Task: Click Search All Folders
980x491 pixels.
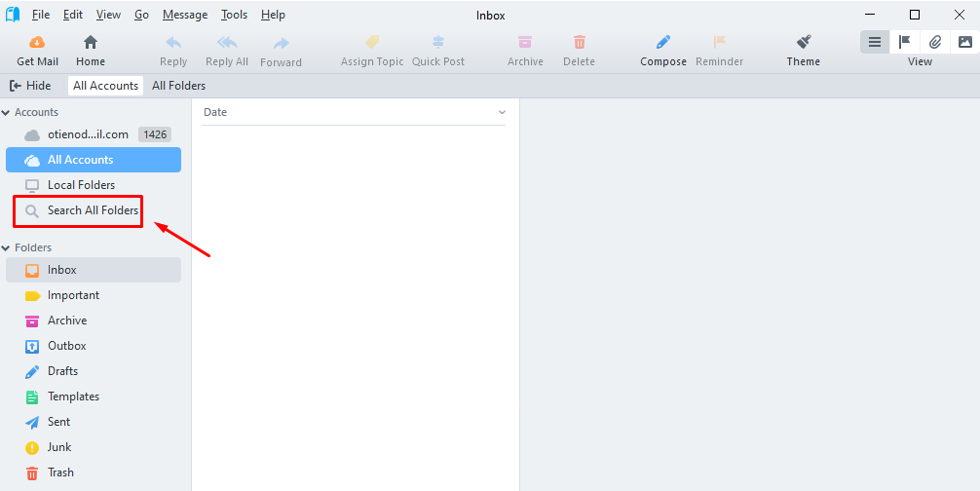Action: (94, 210)
